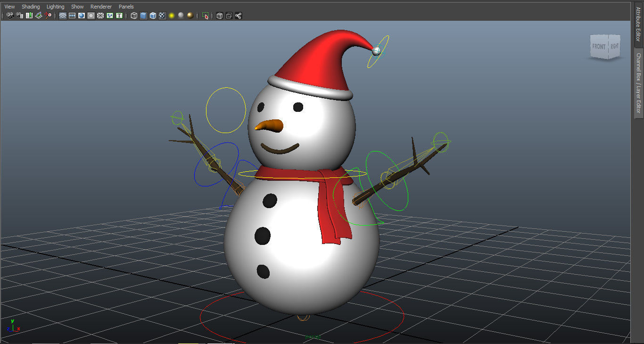644x344 pixels.
Task: Click the RIGHT face of the ViewCube
Action: pyautogui.click(x=614, y=46)
